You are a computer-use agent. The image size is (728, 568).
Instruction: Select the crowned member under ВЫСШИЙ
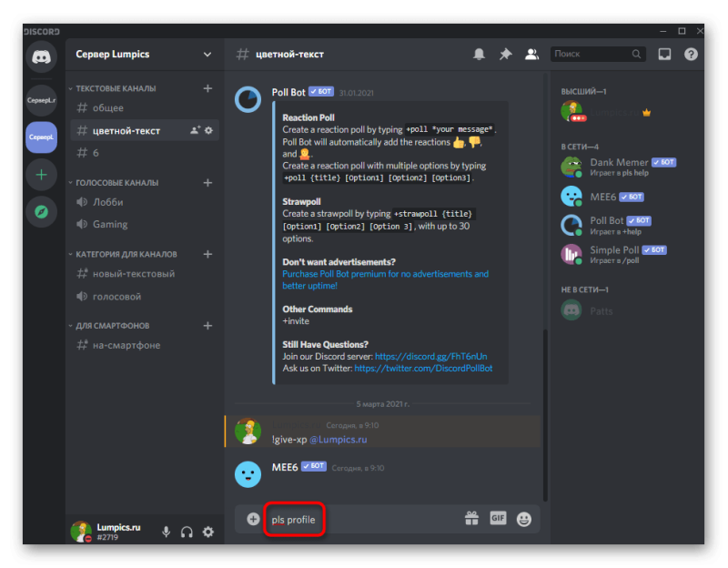point(625,112)
